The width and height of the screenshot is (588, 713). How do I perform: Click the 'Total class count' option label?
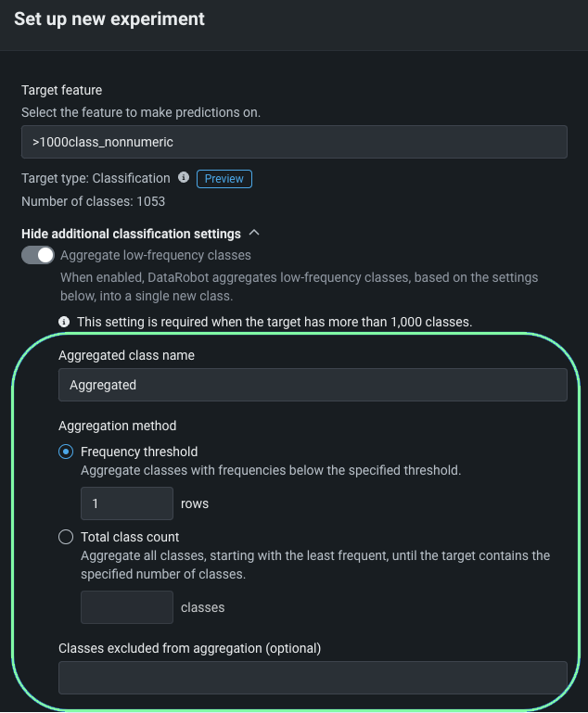click(x=130, y=537)
